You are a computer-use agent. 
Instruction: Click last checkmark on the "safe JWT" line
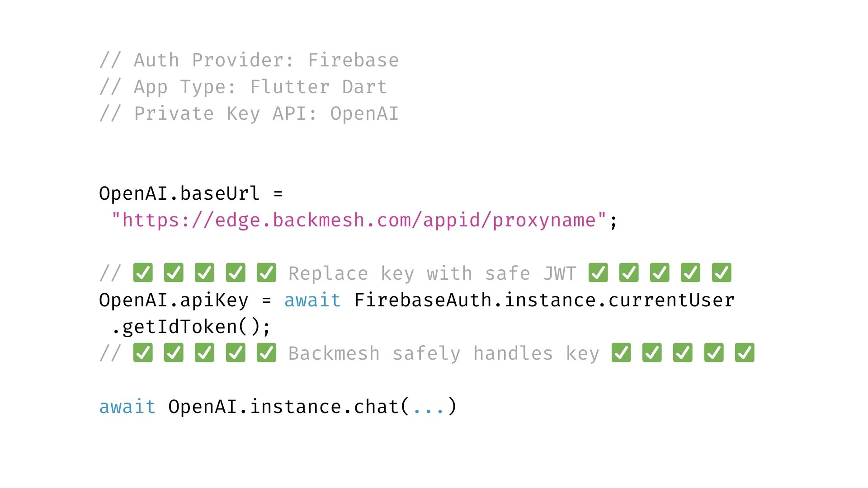722,273
